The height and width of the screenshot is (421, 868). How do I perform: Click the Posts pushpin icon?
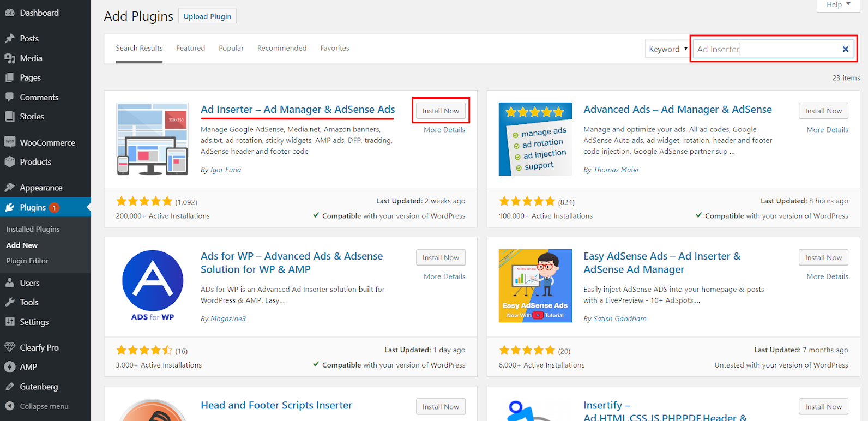[10, 38]
